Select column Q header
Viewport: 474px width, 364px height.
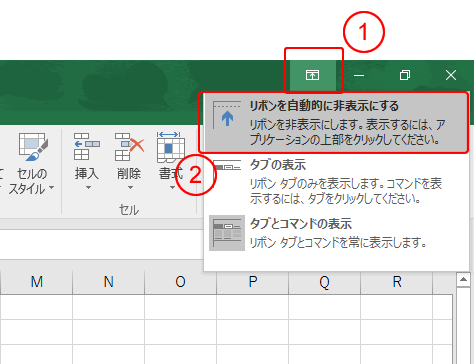pyautogui.click(x=325, y=282)
